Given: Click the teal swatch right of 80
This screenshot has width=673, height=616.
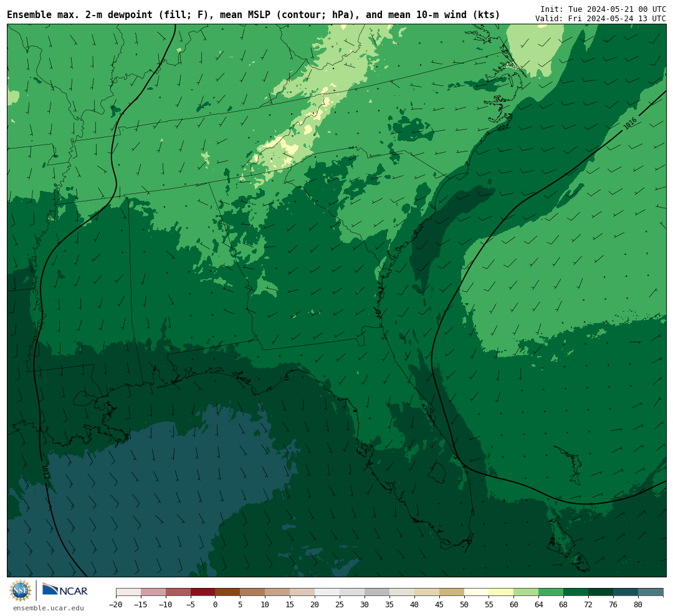Looking at the screenshot, I should tap(651, 592).
